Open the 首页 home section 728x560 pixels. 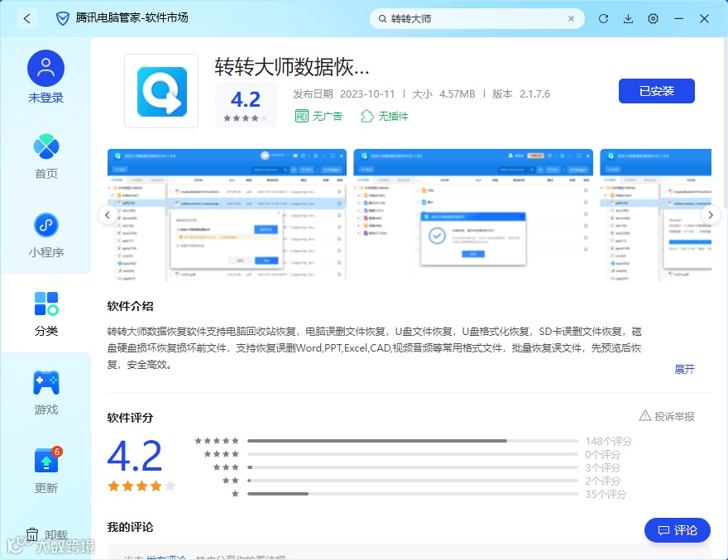coord(46,156)
